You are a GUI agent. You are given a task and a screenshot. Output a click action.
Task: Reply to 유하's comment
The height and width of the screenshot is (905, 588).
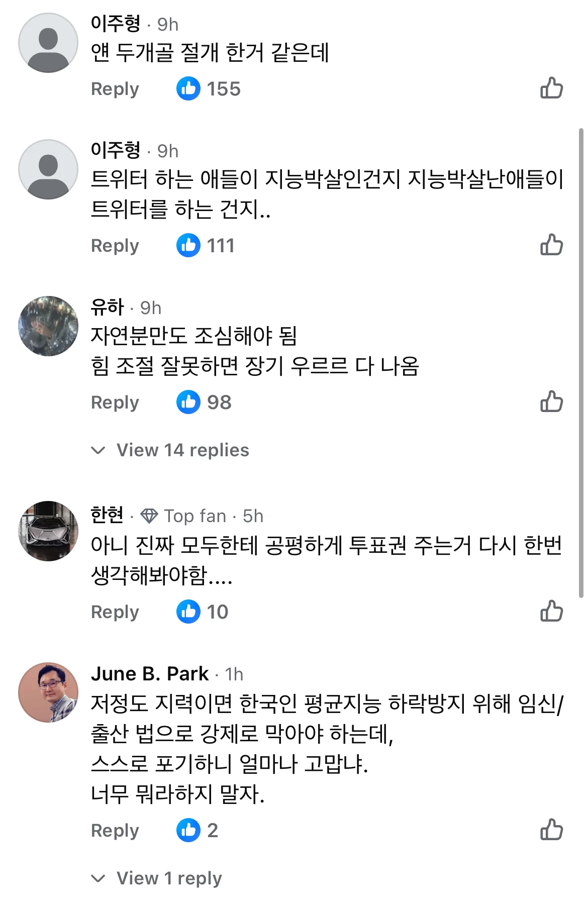tap(115, 403)
